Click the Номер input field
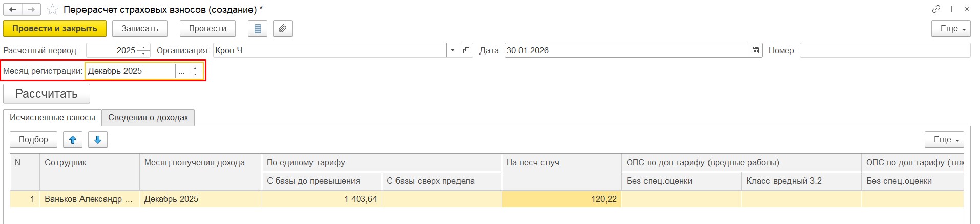 (x=884, y=50)
